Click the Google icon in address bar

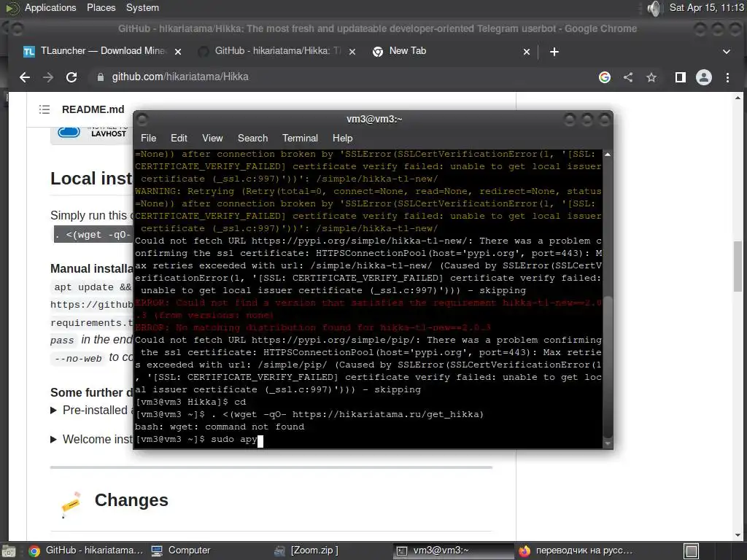click(605, 77)
